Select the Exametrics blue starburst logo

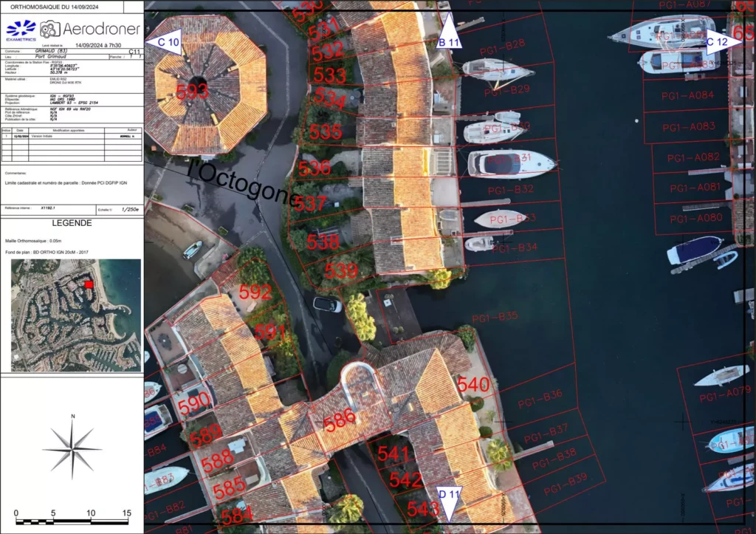[x=20, y=30]
